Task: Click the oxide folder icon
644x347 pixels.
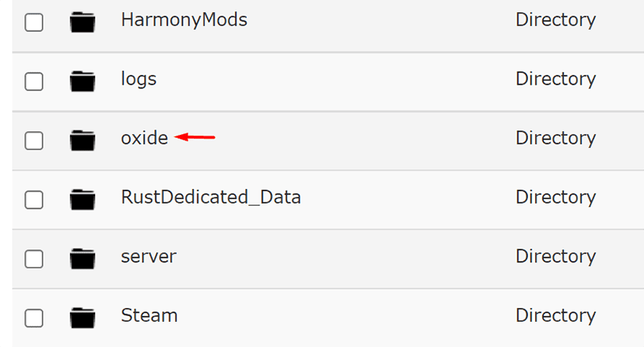Action: click(x=82, y=140)
